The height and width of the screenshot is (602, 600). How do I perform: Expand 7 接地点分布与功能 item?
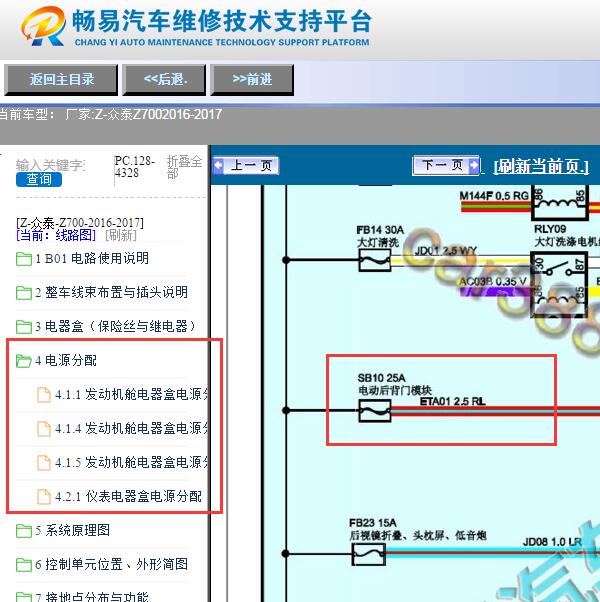click(x=92, y=597)
